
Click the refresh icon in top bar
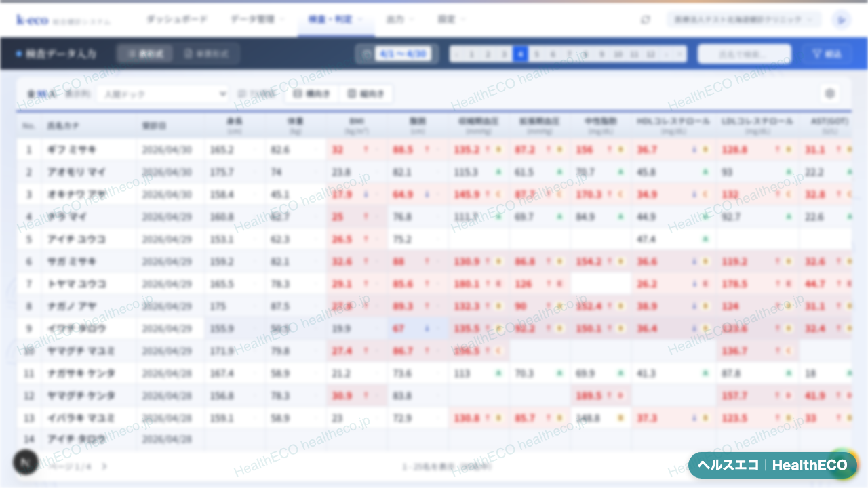click(645, 20)
